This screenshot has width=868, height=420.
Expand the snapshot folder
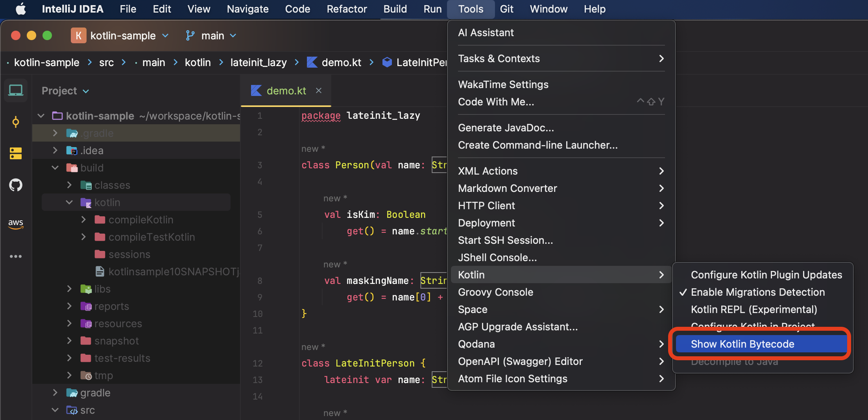click(x=69, y=341)
